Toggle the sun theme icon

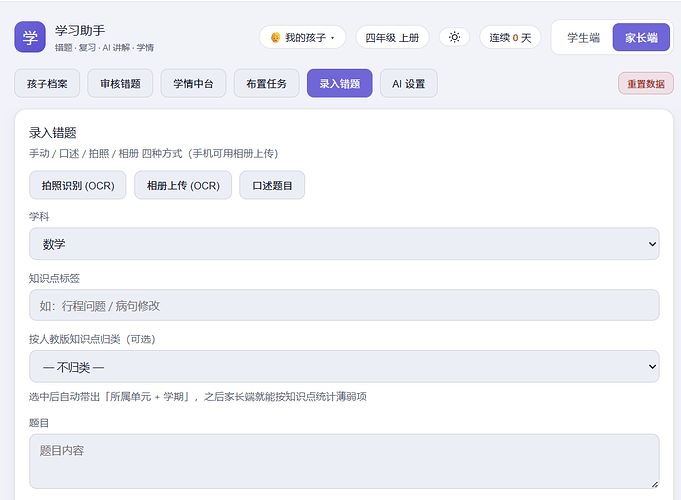454,37
